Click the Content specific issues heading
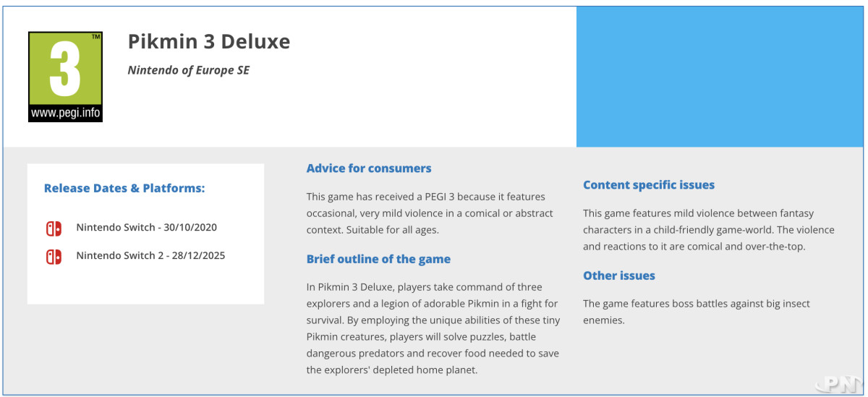 (x=649, y=185)
